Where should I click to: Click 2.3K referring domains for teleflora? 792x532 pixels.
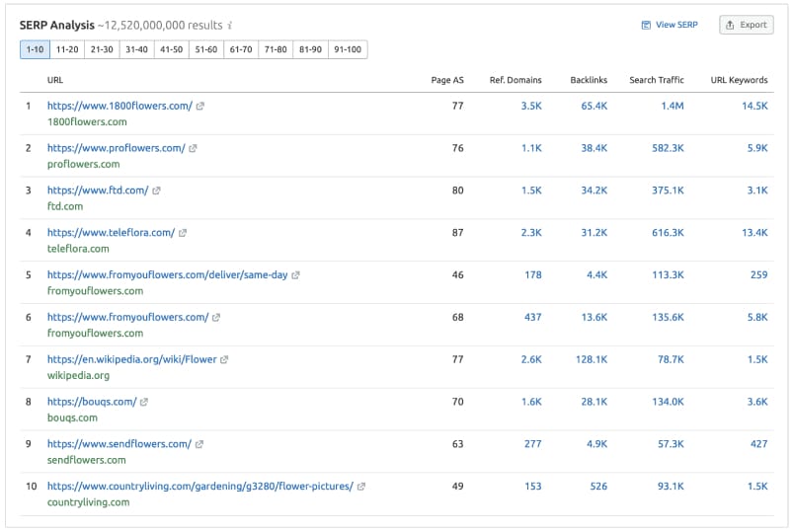pyautogui.click(x=531, y=233)
